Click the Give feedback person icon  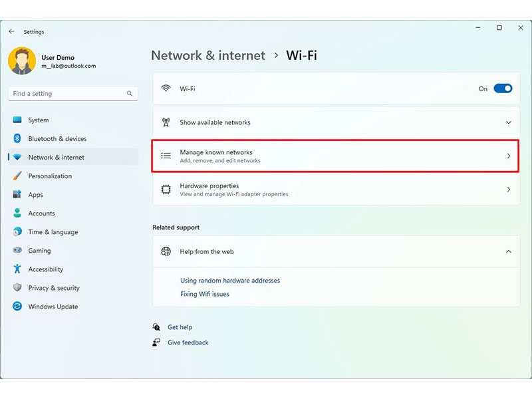coord(156,342)
